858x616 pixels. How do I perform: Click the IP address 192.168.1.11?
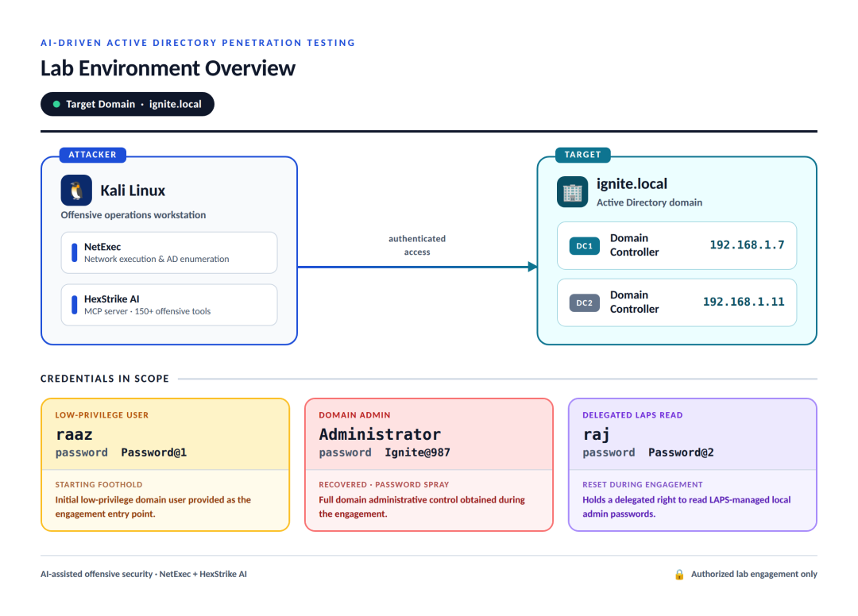[744, 302]
